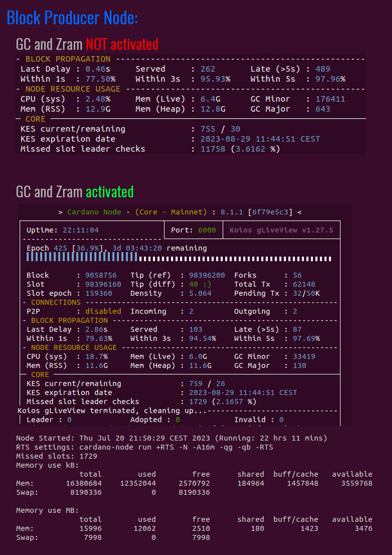Click Late (>5s) value 489
Viewport: 392px width, 555px height.
pyautogui.click(x=323, y=69)
